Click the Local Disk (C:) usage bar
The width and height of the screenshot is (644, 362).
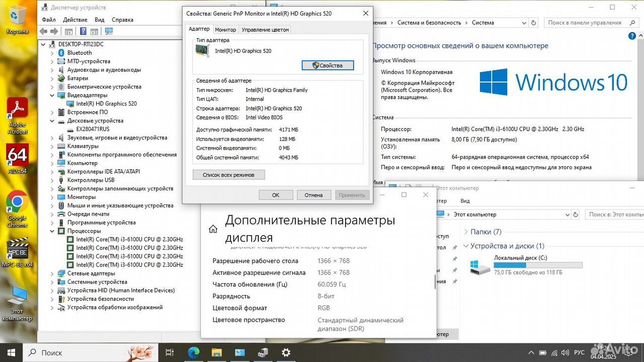point(538,265)
